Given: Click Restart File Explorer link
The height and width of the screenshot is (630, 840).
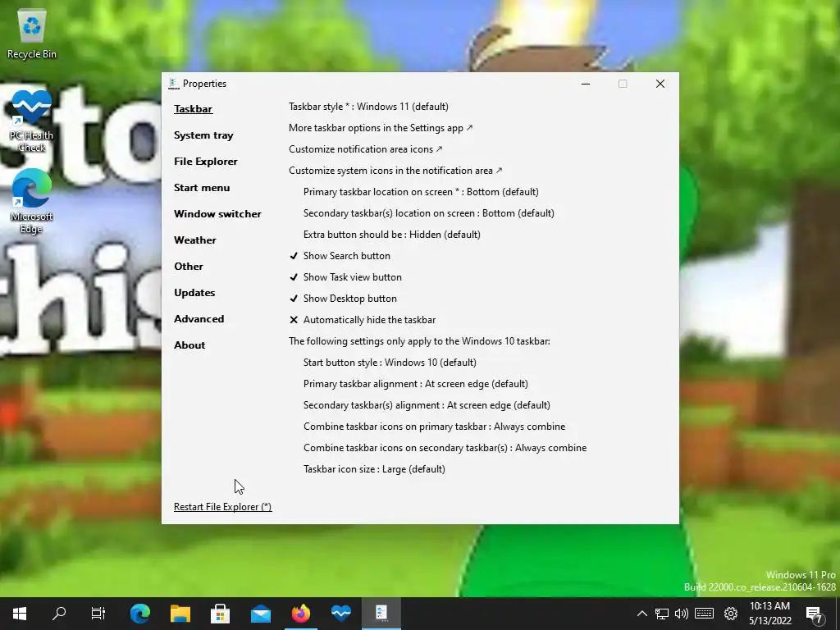Looking at the screenshot, I should pos(223,507).
